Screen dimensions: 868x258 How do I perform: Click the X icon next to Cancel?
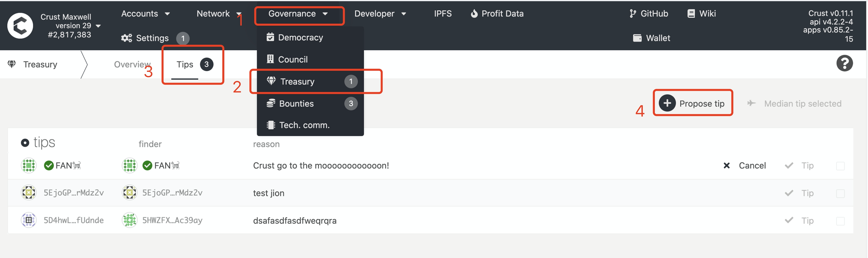[x=726, y=165]
